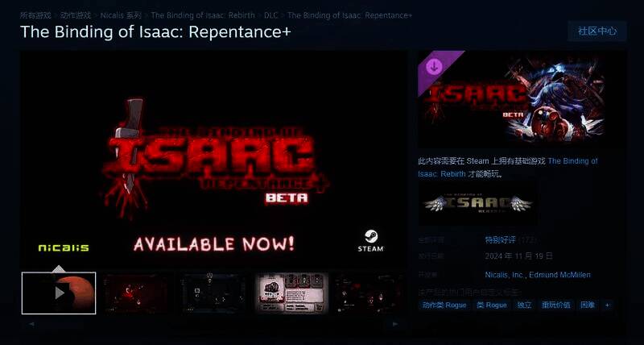Screen dimensions: 644x345
Task: Select the 动作类 Rogue tag
Action: (x=444, y=306)
